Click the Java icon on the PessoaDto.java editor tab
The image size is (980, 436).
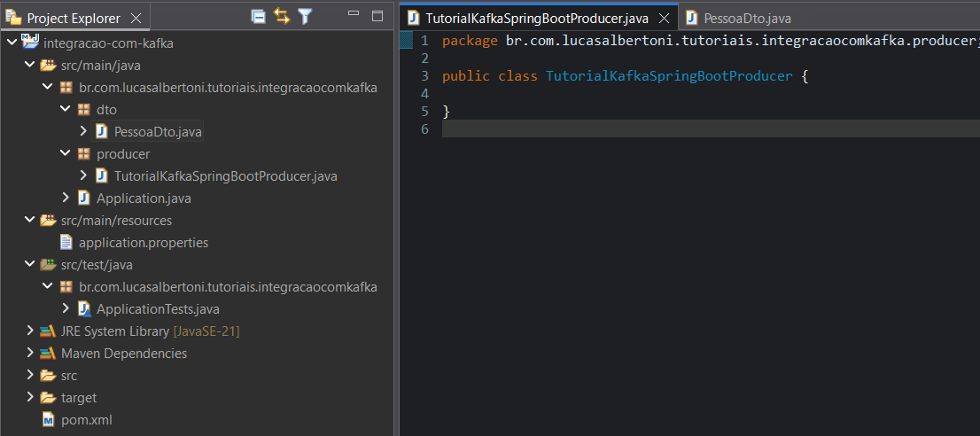click(691, 18)
